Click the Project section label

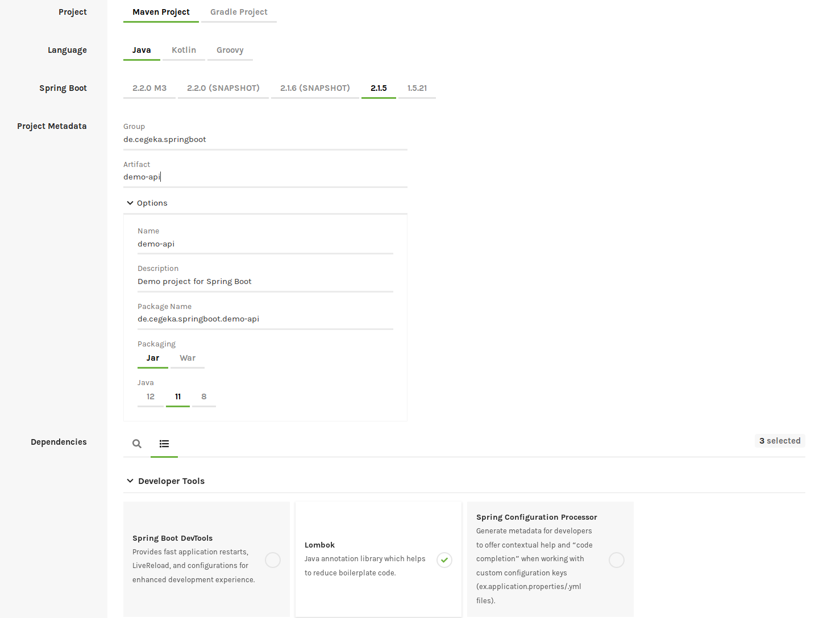[x=73, y=12]
